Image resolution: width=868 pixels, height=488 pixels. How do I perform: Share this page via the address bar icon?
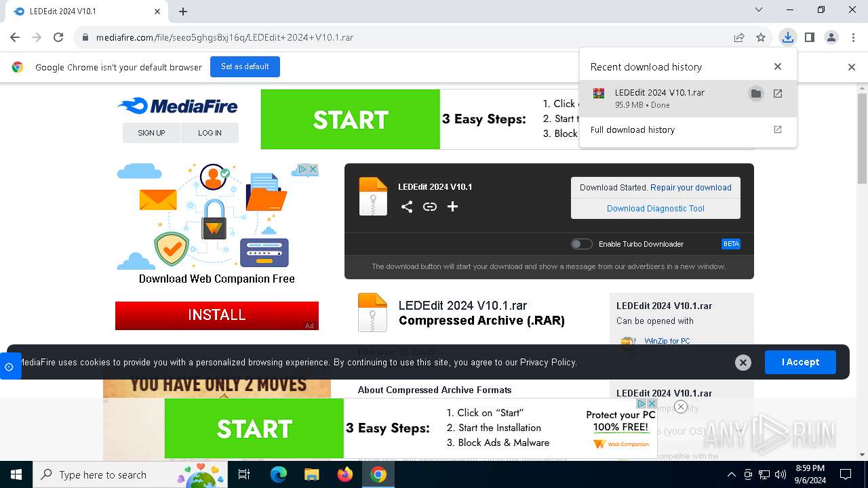point(739,37)
